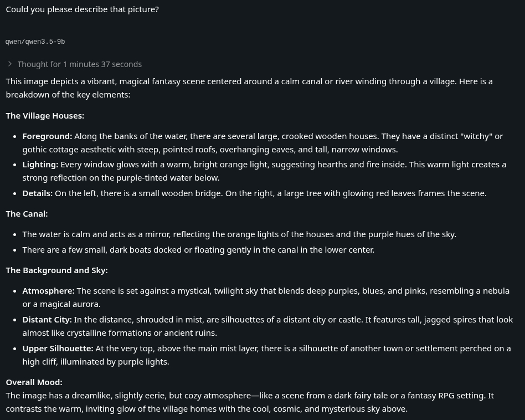525x420 pixels.
Task: Click the qwen/qwen3.5-9b model name
Action: coord(35,42)
